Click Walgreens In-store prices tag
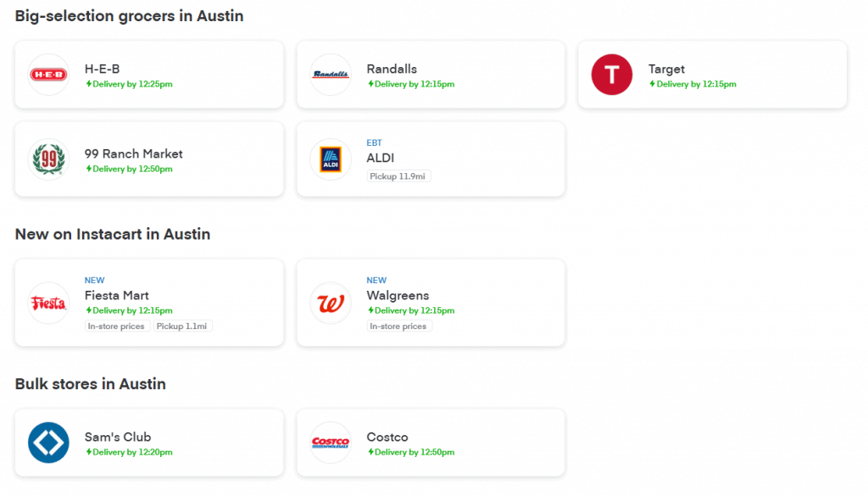868x496 pixels. coord(398,326)
